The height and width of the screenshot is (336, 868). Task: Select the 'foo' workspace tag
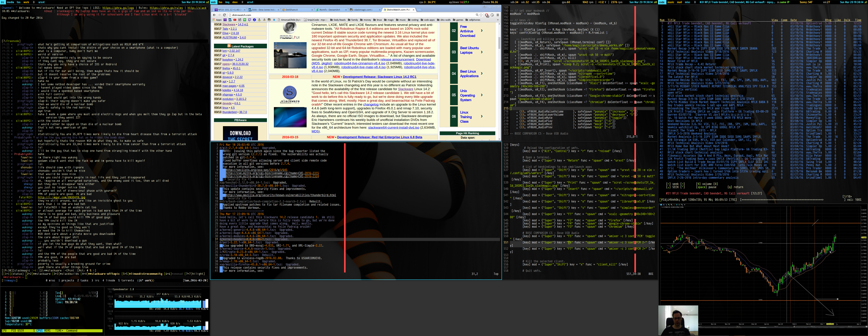(x=220, y=2)
